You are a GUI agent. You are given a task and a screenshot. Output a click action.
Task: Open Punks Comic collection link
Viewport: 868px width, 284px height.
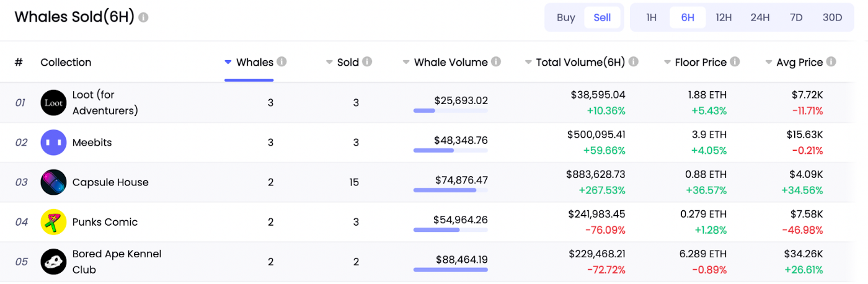click(x=105, y=222)
